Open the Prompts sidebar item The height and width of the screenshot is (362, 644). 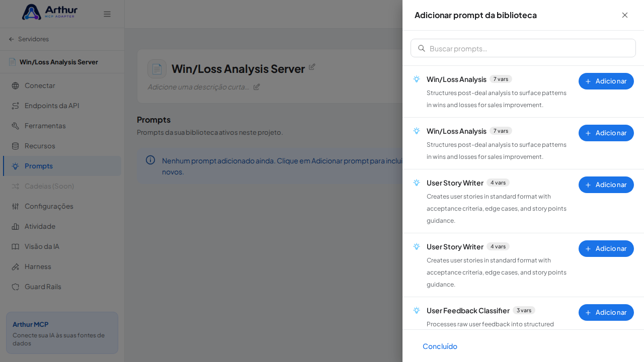pyautogui.click(x=62, y=166)
